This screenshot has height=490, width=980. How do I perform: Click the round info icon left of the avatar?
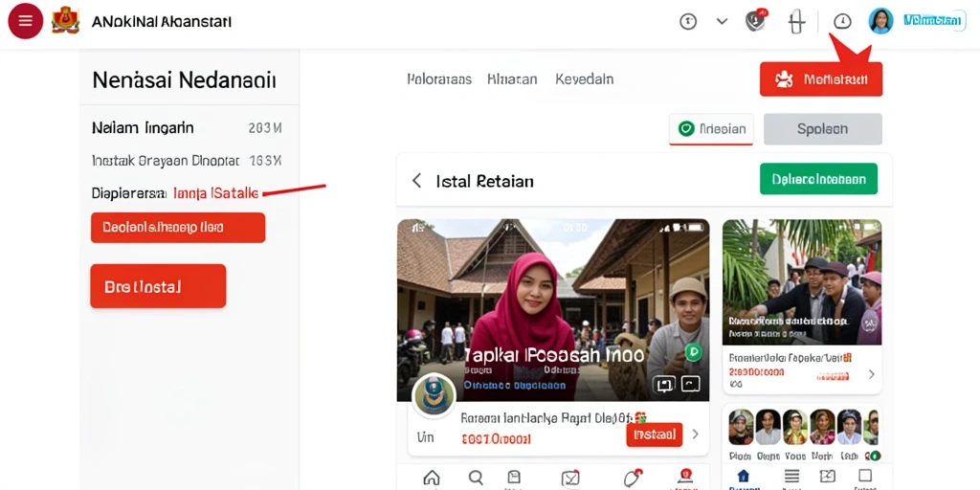pos(842,21)
